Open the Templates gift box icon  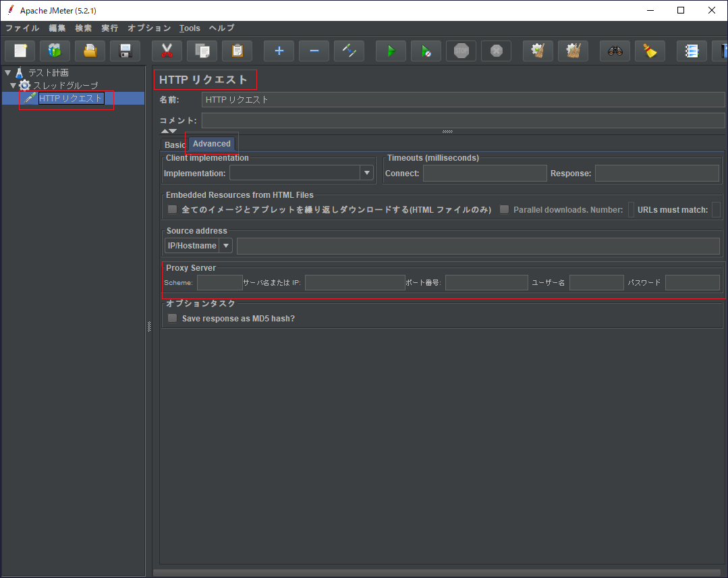click(x=55, y=50)
